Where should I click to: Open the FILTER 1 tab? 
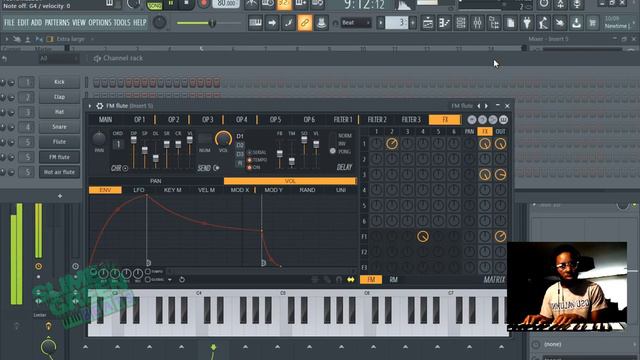point(342,120)
